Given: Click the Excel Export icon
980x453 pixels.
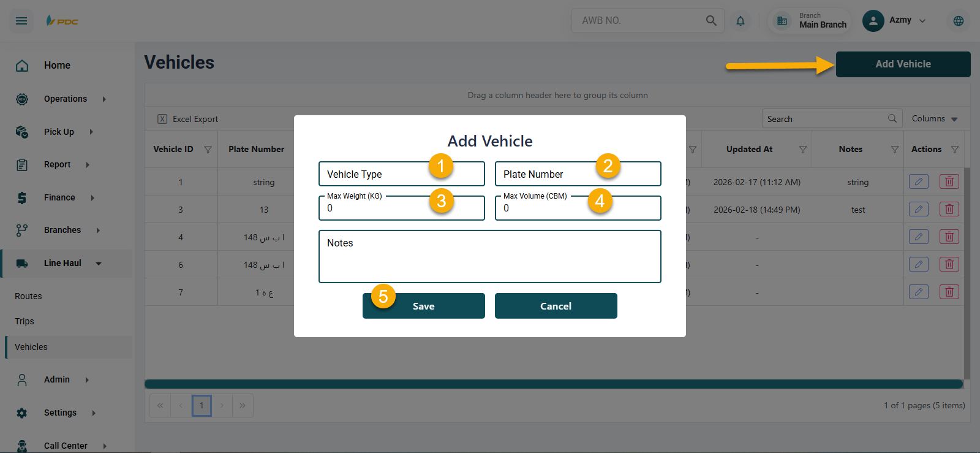Looking at the screenshot, I should click(x=162, y=119).
